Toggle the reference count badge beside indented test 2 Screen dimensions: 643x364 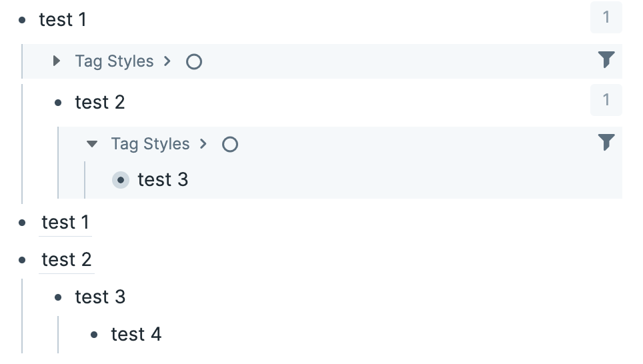pos(606,100)
